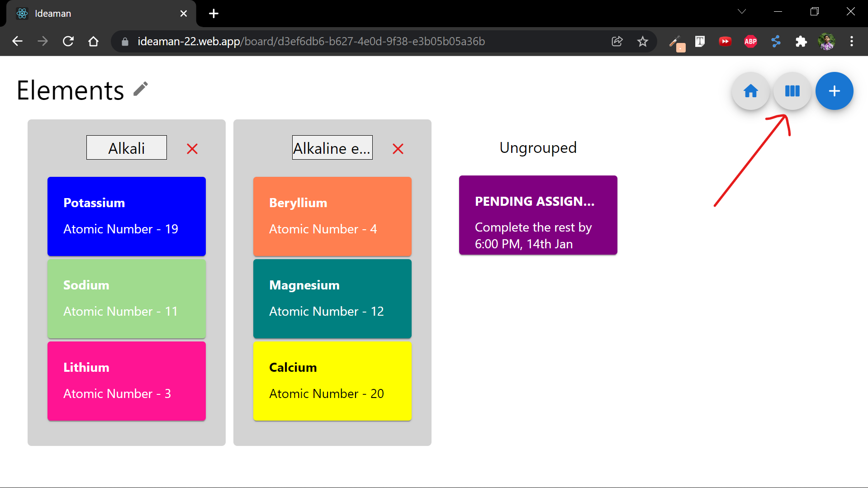Select the Ideaman browser tab
Screen dimensions: 868x488
pos(101,14)
